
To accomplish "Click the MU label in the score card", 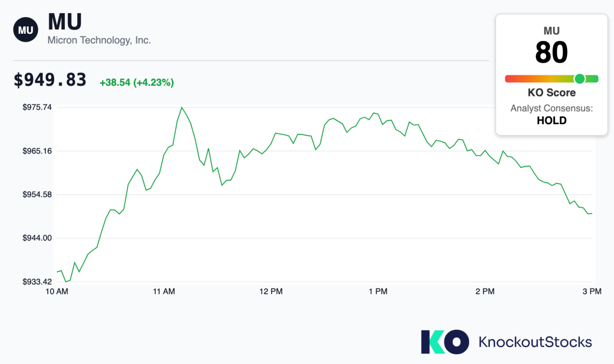I will (x=552, y=31).
